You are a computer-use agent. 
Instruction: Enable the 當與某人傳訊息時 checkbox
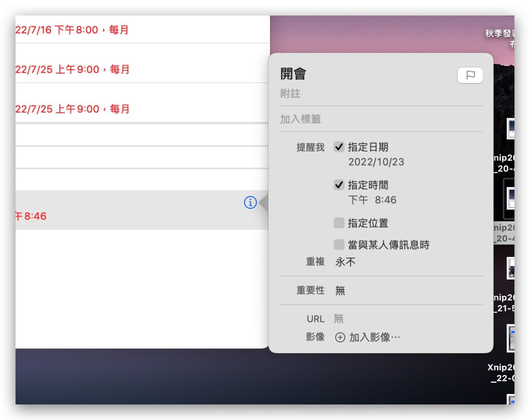(x=339, y=244)
